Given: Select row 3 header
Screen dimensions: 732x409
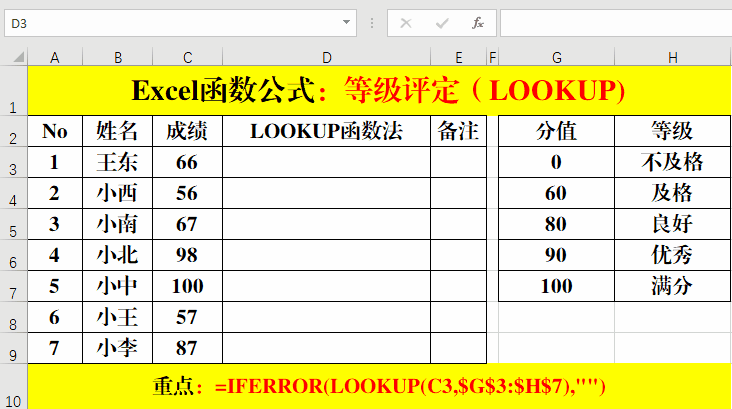Looking at the screenshot, I should pyautogui.click(x=14, y=162).
